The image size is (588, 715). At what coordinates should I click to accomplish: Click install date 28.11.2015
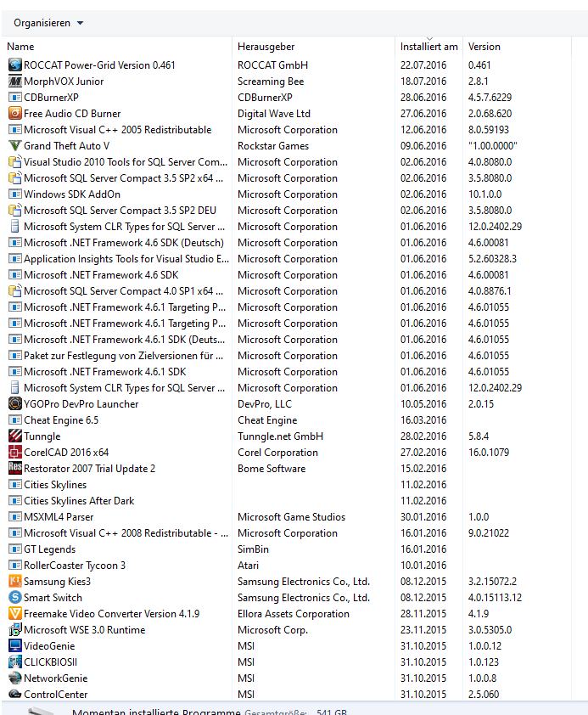click(x=423, y=613)
